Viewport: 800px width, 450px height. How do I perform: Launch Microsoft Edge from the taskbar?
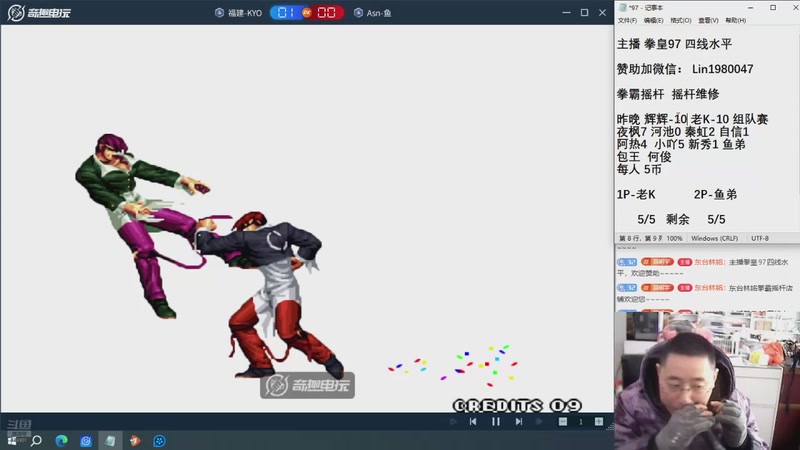(x=61, y=441)
